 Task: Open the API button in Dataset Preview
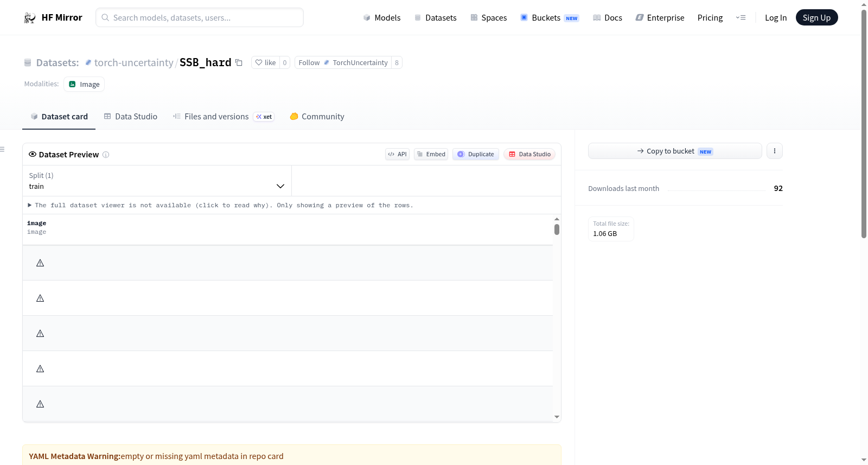(x=397, y=154)
